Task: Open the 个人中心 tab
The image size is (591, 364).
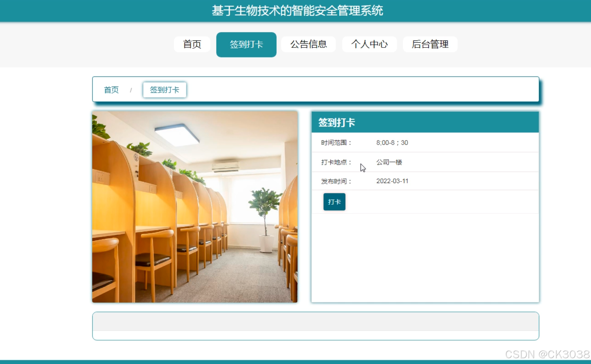Action: 369,44
